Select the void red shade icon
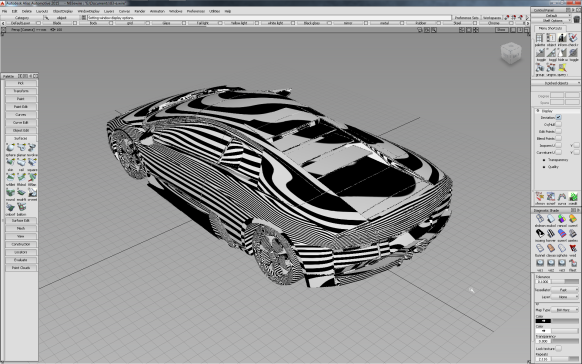 click(573, 249)
